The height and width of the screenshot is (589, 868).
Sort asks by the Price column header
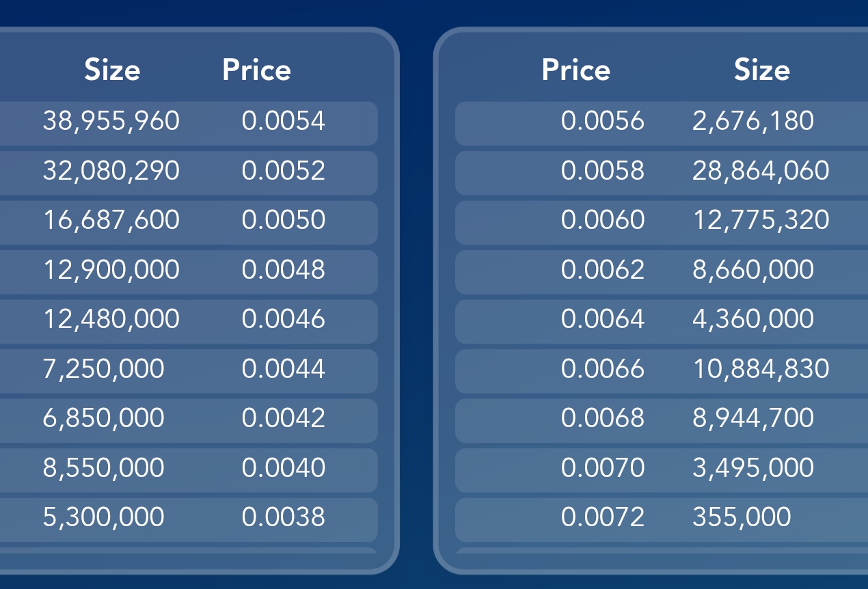pyautogui.click(x=575, y=70)
